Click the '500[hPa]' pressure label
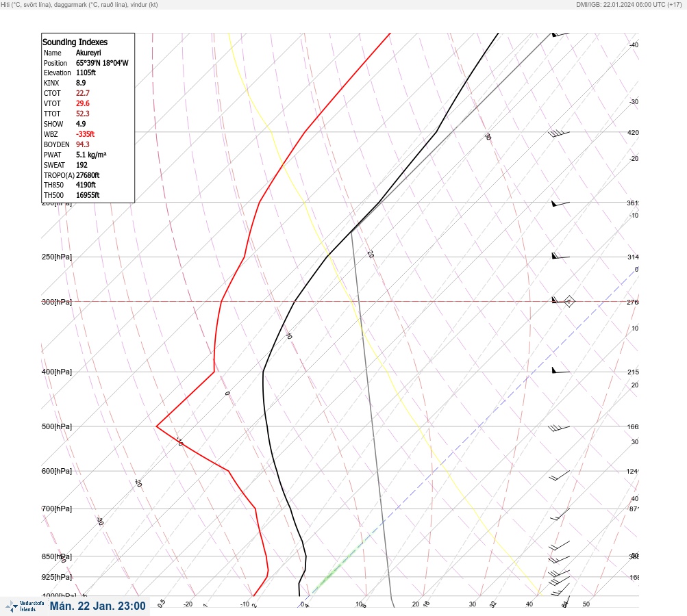The width and height of the screenshot is (687, 616). coord(57,426)
